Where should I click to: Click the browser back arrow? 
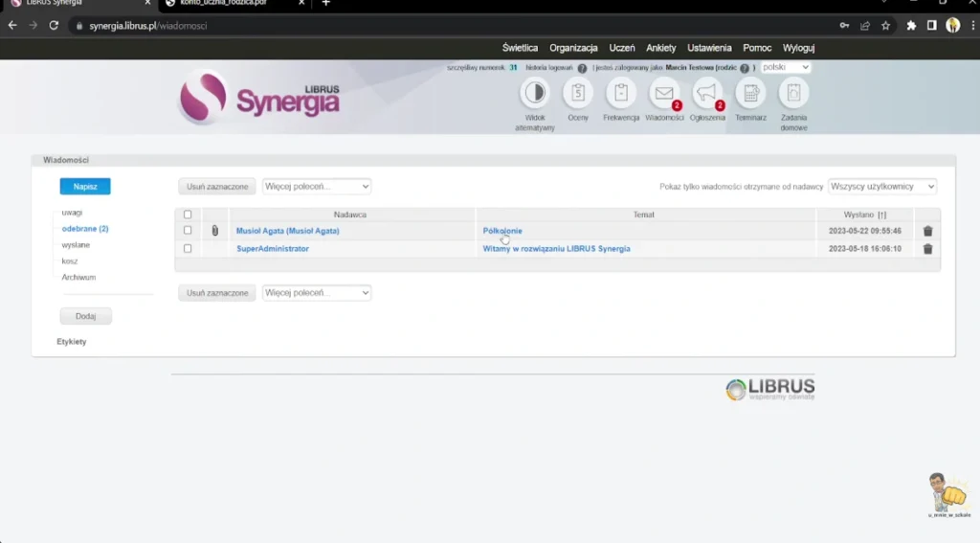(12, 26)
